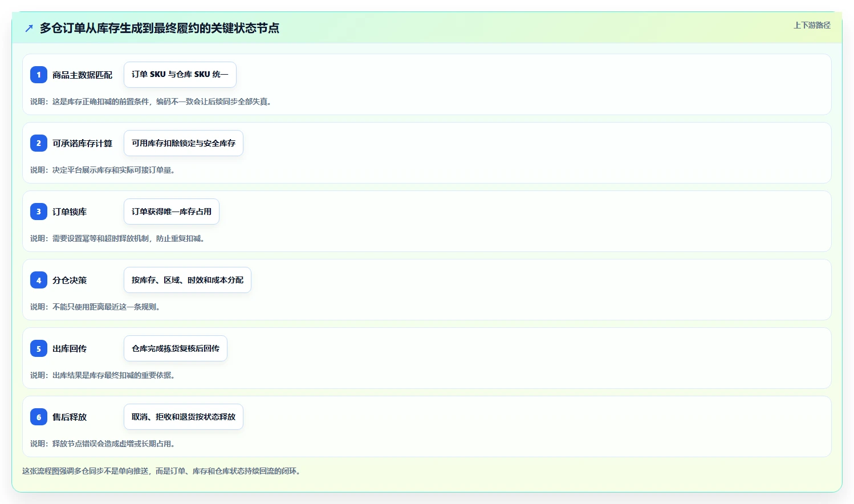Select the 可承诺库存计算 step title
This screenshot has height=504, width=854.
82,143
